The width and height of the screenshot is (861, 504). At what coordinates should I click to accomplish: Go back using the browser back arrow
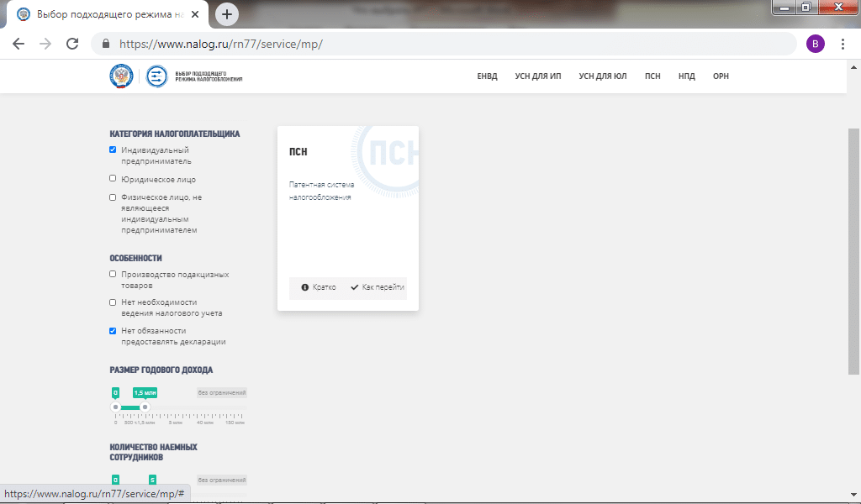(x=18, y=44)
